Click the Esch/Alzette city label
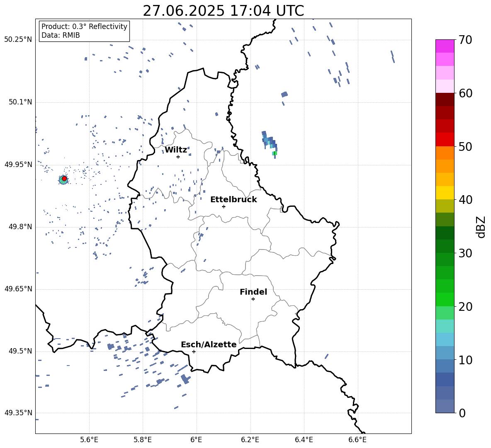Image resolution: width=491 pixels, height=448 pixels. 209,344
